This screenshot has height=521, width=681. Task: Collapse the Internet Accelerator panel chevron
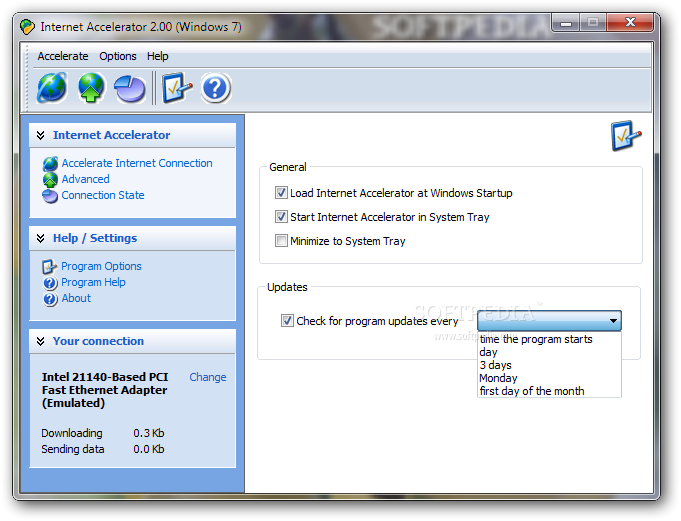coord(40,135)
